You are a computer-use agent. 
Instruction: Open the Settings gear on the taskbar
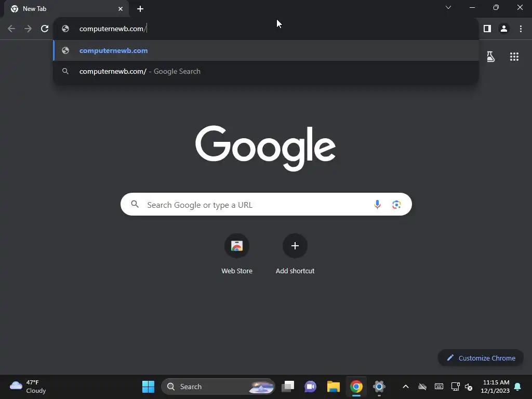379,387
